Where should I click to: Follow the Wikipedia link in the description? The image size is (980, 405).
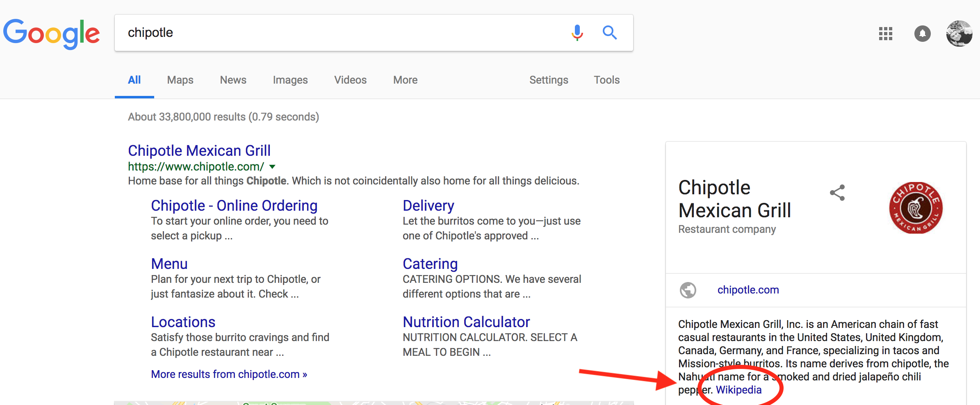pyautogui.click(x=738, y=389)
